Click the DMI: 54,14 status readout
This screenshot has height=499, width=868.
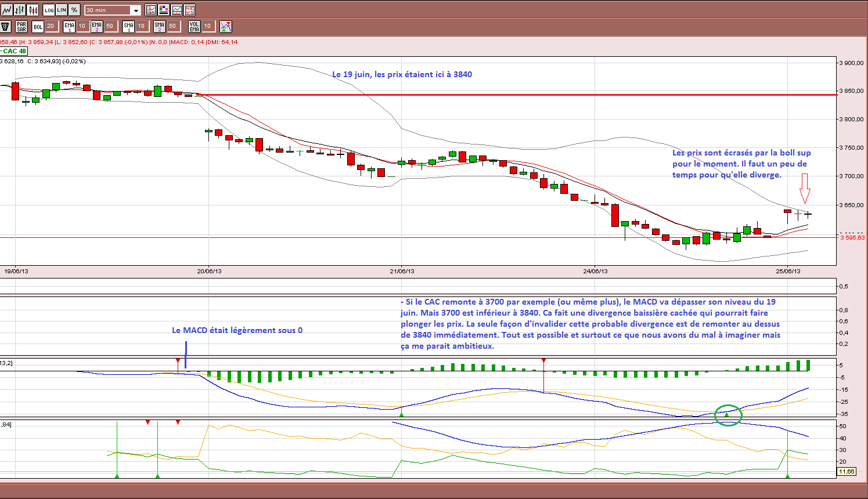(222, 42)
